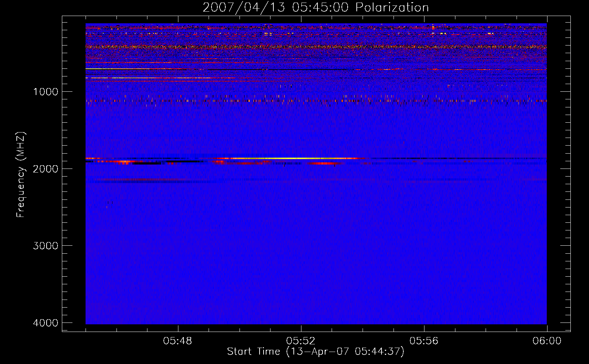The image size is (589, 364).
Task: Click the 1000 frequency tick label
Action: pos(46,91)
